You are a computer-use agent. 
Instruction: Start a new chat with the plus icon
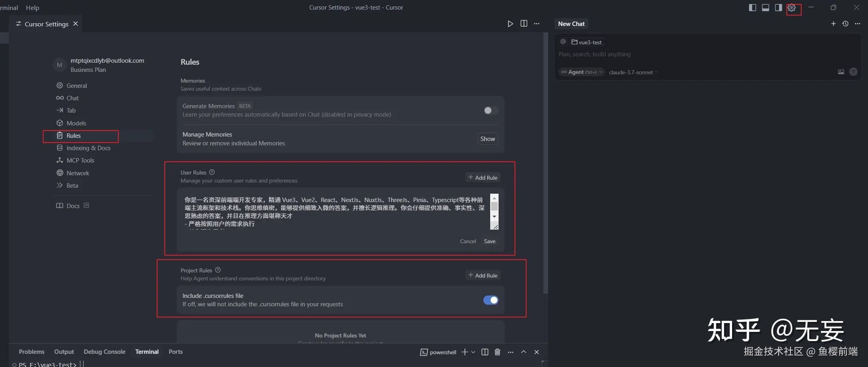point(834,24)
